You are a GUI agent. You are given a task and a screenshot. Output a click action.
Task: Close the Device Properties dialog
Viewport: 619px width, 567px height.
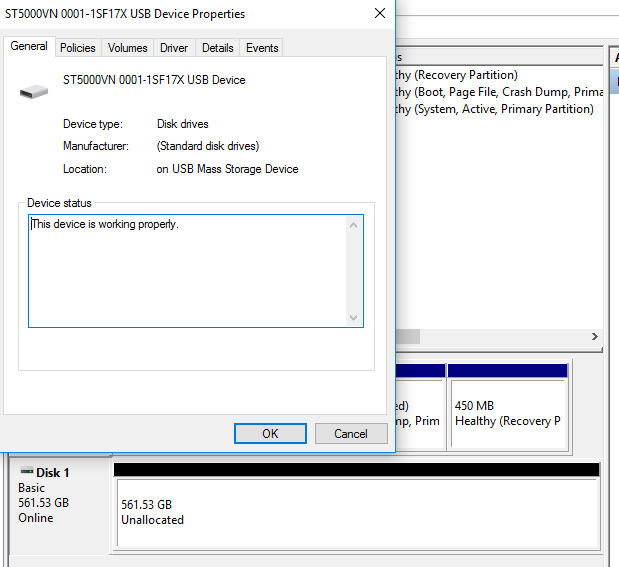(380, 13)
